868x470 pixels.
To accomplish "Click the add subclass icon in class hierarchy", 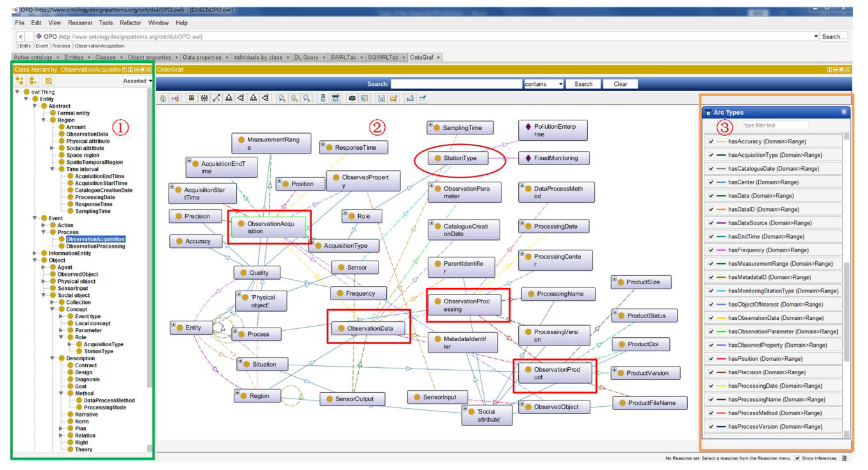I will pyautogui.click(x=19, y=81).
